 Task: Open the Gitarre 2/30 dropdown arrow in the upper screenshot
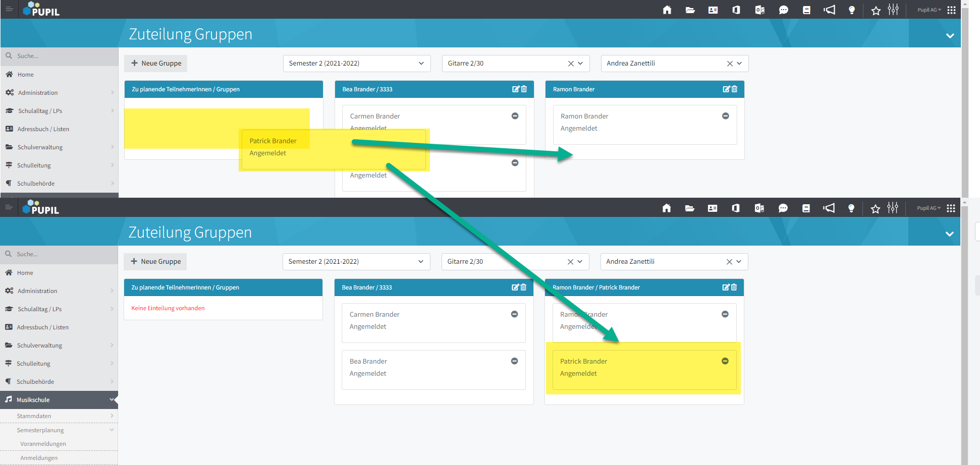coord(580,64)
